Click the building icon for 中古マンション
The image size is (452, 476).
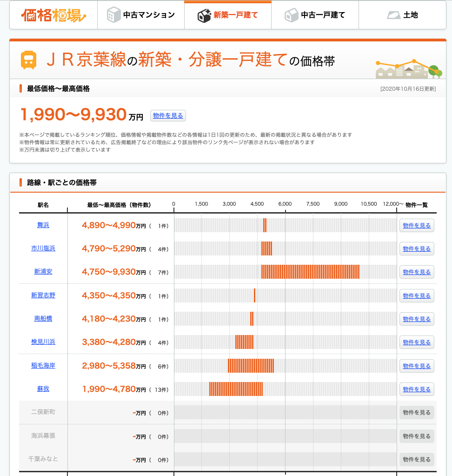[113, 15]
